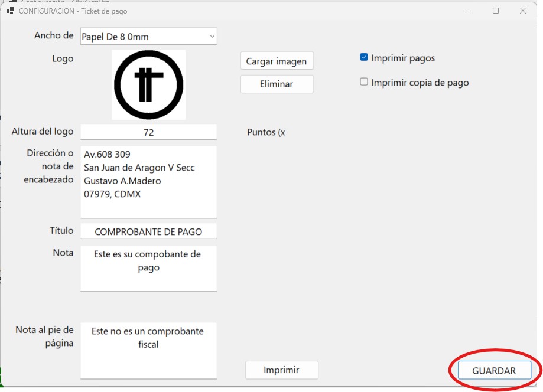Enable Imprimir copia de pago
Image resolution: width=543 pixels, height=392 pixels.
click(364, 82)
